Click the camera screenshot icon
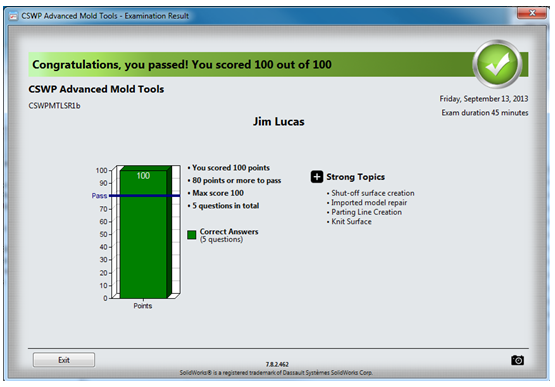This screenshot has height=387, width=555. 517,360
